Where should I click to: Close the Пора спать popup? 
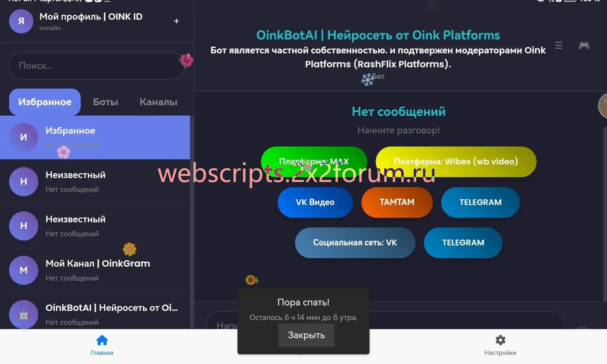coord(306,335)
